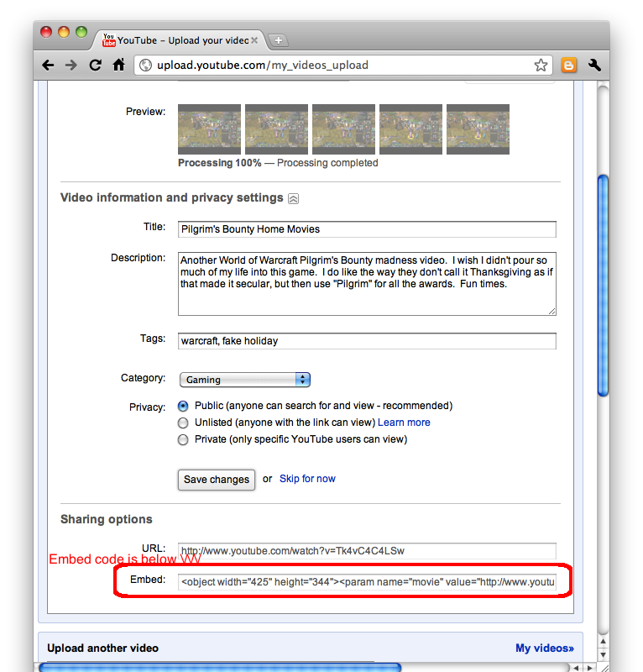
Task: Select the second preview thumbnail
Action: [x=276, y=129]
